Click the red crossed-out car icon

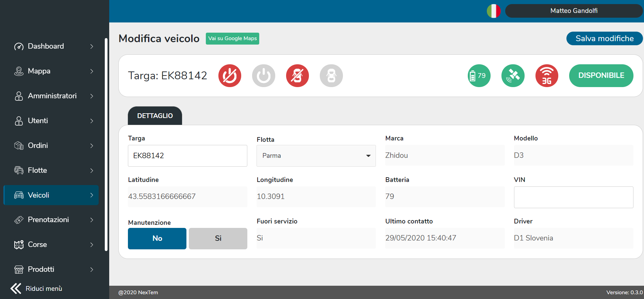(x=297, y=76)
